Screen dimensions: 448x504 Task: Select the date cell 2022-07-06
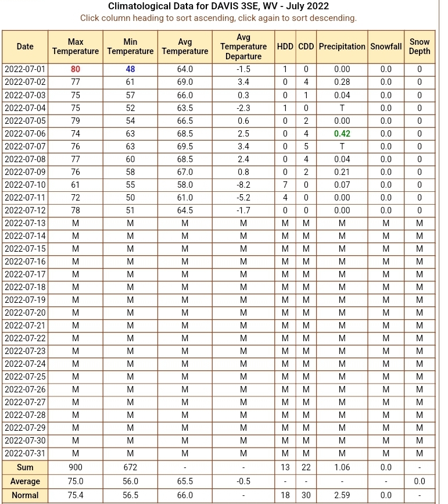(x=25, y=134)
